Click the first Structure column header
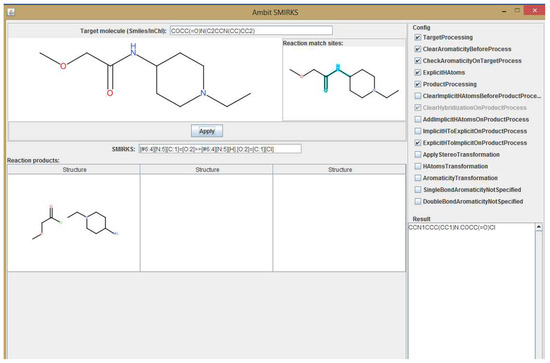This screenshot has height=363, width=550. [74, 170]
